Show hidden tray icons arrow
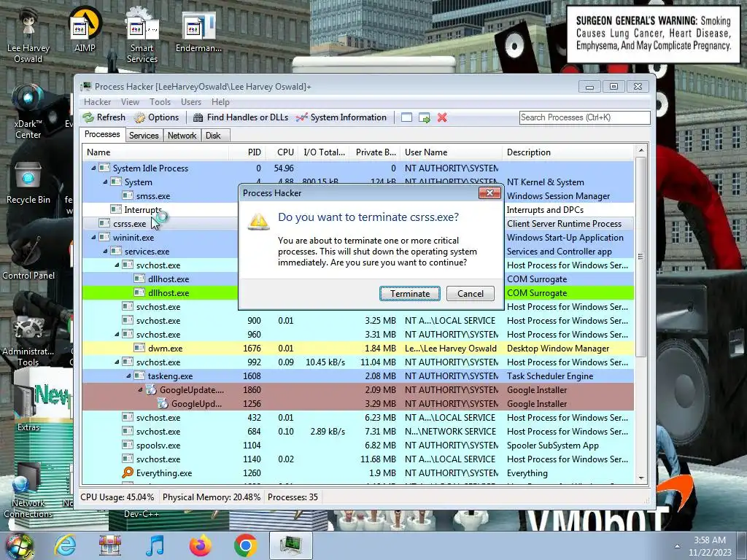The width and height of the screenshot is (747, 560). coord(677,546)
